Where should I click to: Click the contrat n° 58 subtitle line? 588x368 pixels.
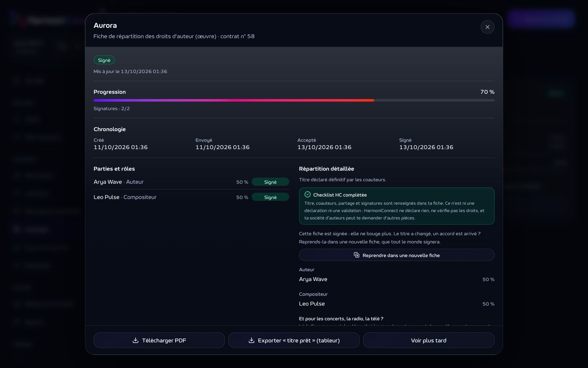tap(174, 36)
